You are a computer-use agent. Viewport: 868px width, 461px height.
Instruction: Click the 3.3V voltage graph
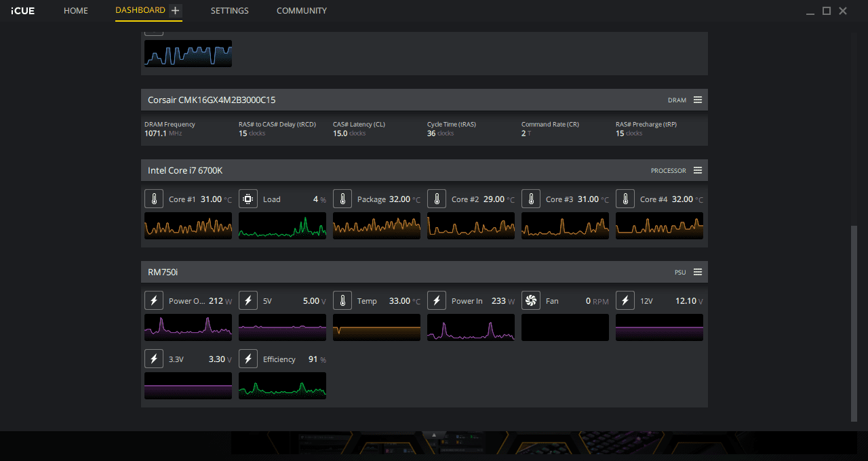tap(188, 386)
